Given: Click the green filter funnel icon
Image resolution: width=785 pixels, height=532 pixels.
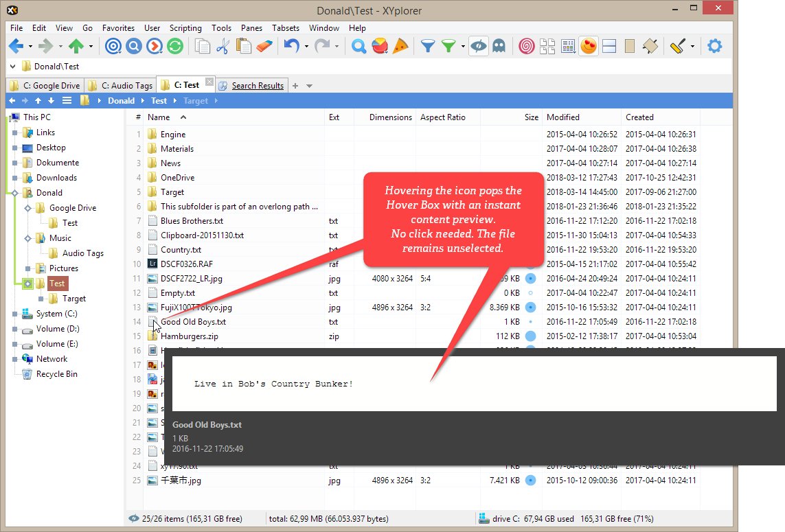Looking at the screenshot, I should [x=448, y=46].
